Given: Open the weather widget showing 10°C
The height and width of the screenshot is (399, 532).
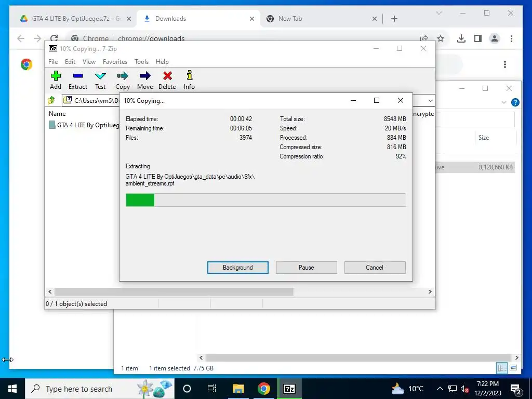Looking at the screenshot, I should coord(407,389).
